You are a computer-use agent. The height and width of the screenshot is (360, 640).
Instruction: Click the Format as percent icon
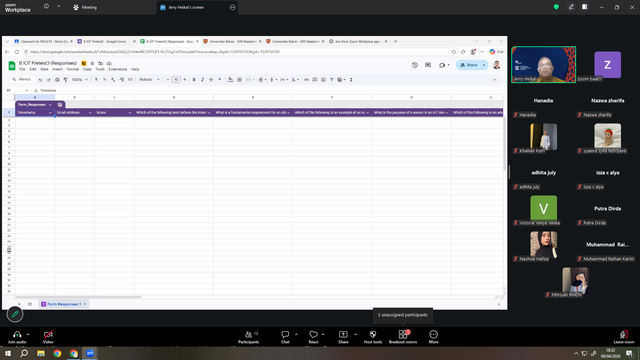pyautogui.click(x=104, y=80)
